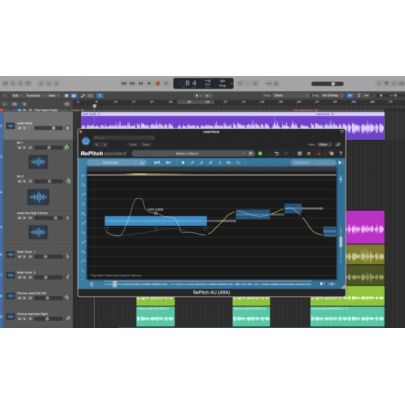This screenshot has width=405, height=405.
Task: Click the Lead Vocal track pan knob
Action: tap(68, 128)
